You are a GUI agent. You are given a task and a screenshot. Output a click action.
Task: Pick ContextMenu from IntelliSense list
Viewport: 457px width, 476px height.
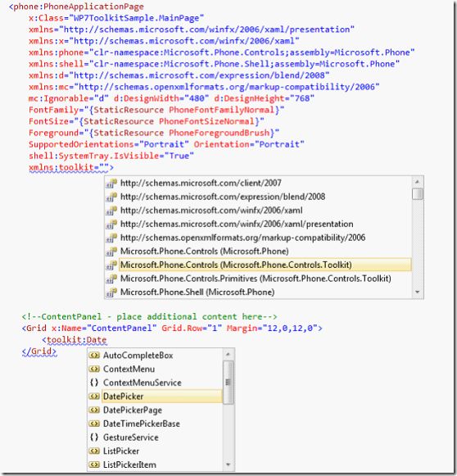pos(129,369)
